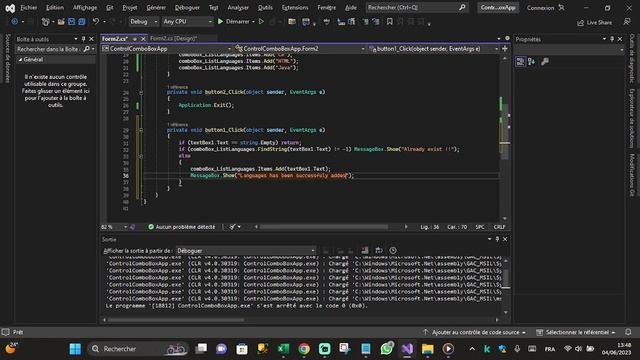Open the Générer menu
The height and width of the screenshot is (360, 640).
click(156, 8)
